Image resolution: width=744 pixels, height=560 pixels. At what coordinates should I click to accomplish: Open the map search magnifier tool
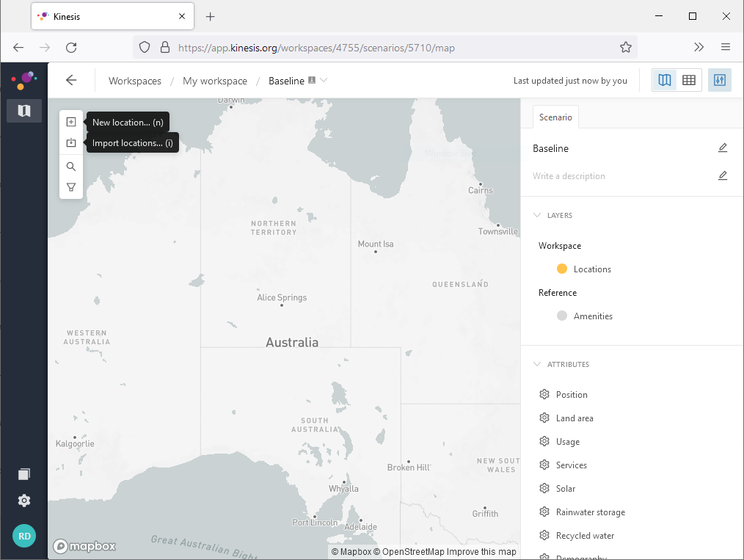pos(71,167)
